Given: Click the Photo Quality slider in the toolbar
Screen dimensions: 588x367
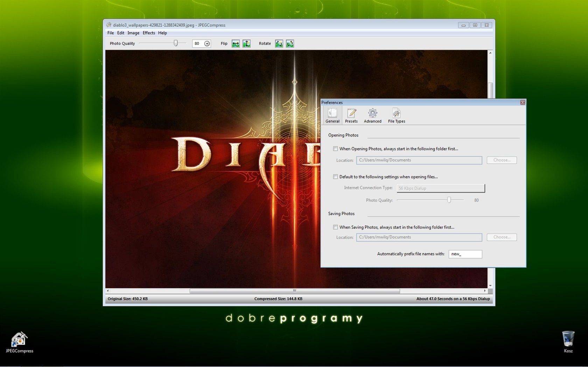Looking at the screenshot, I should pos(163,43).
